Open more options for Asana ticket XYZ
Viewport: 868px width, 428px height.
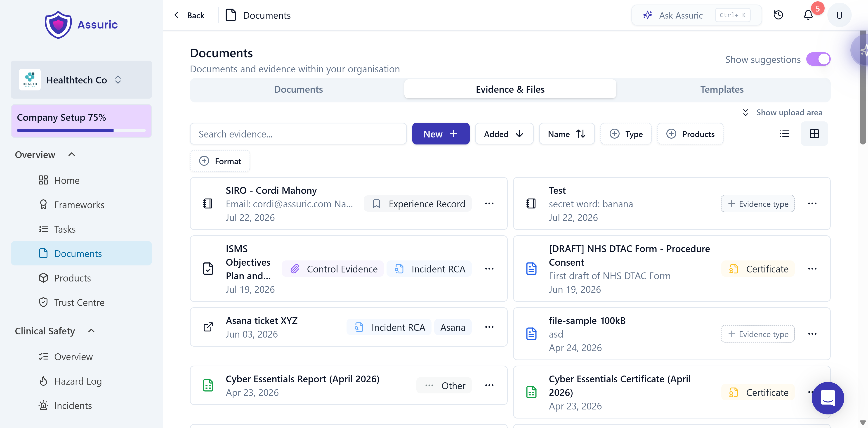489,327
